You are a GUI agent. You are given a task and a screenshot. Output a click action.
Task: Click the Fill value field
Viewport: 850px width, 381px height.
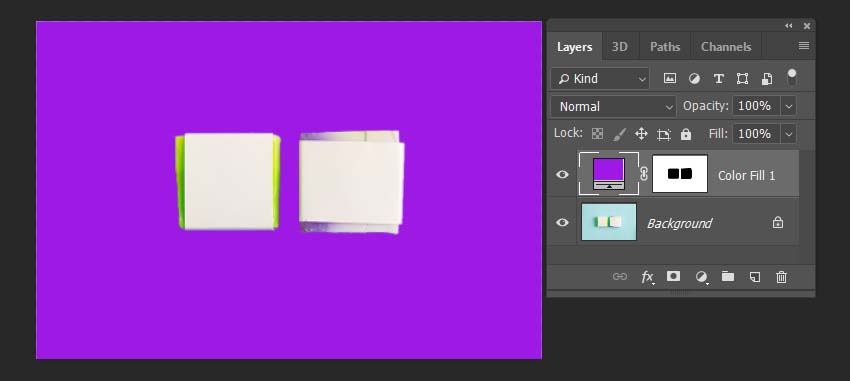756,134
